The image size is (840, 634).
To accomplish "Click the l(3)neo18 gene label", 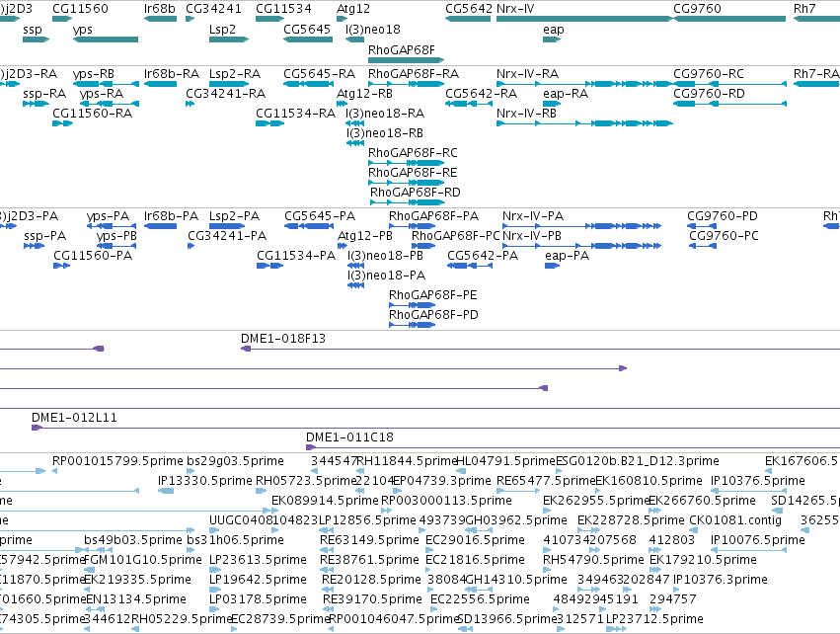I will coord(373,30).
